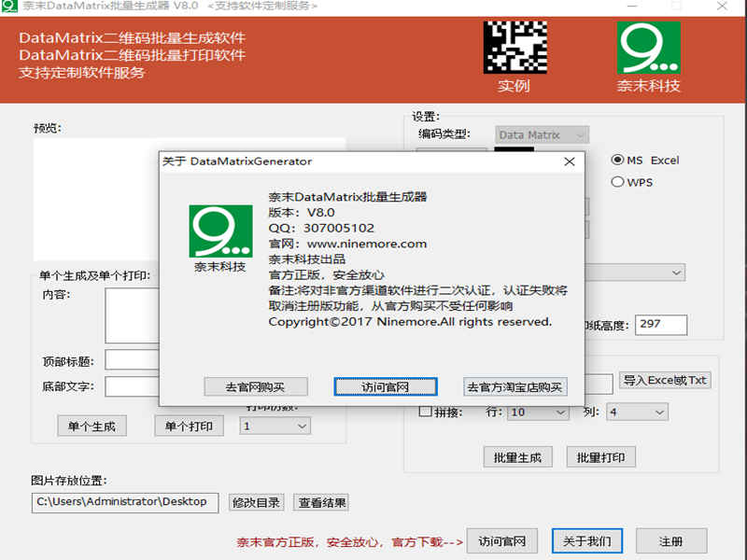
Task: Click the 批量生成 button
Action: pyautogui.click(x=518, y=457)
